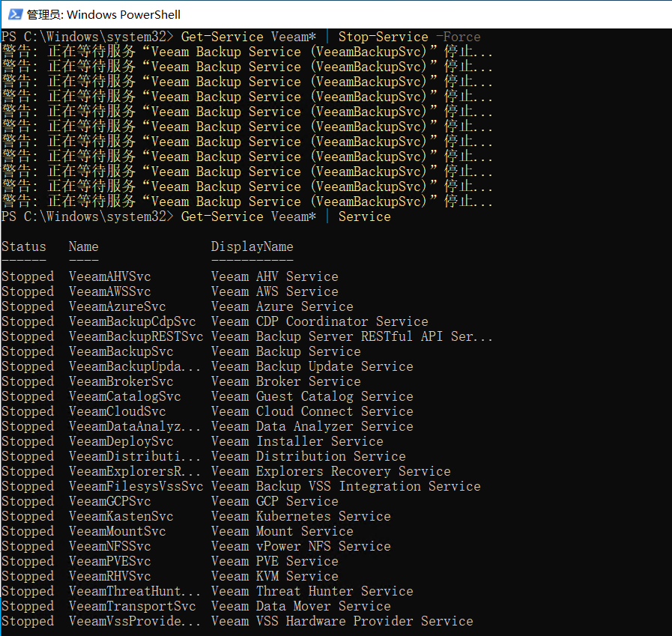Click the 'Status' column header

pos(23,246)
